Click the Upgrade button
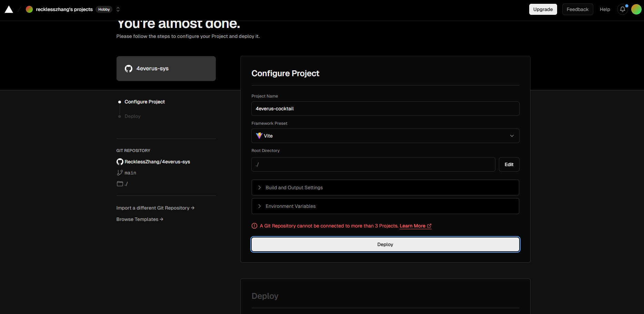The width and height of the screenshot is (644, 314). point(543,9)
